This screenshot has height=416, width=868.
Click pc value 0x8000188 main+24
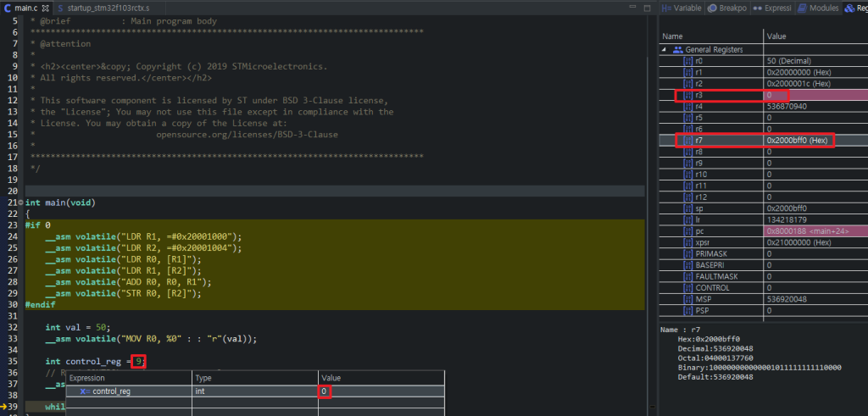pyautogui.click(x=808, y=231)
